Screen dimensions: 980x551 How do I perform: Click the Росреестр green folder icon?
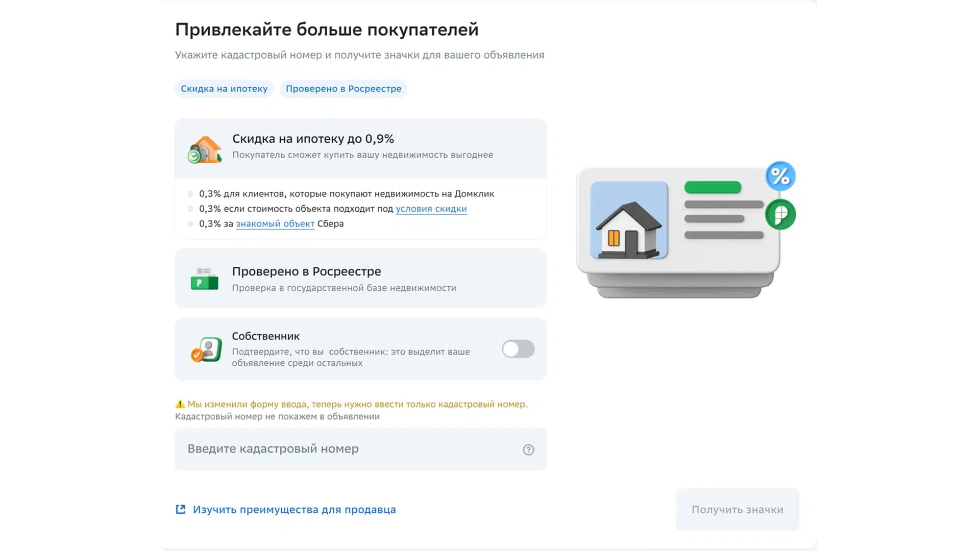[204, 279]
